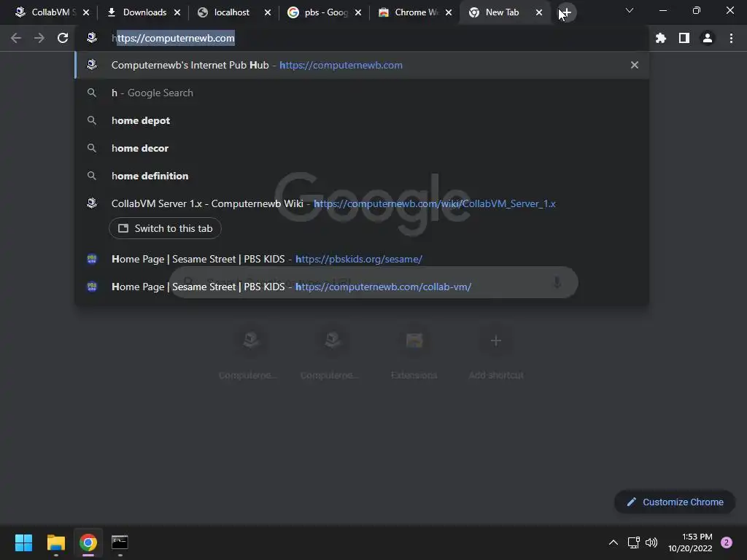747x560 pixels.
Task: Click the address bar URL text
Action: (x=173, y=38)
